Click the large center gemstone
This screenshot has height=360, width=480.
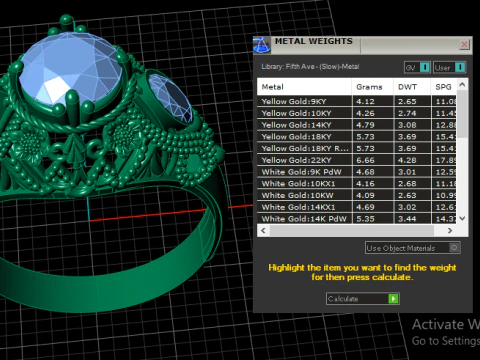[70, 68]
